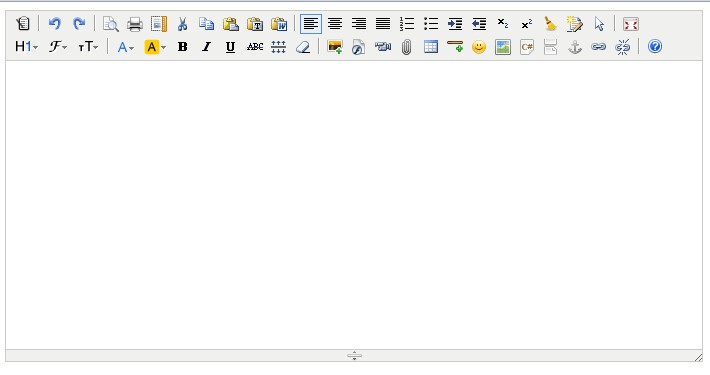
Task: Toggle underline formatting
Action: tap(230, 47)
